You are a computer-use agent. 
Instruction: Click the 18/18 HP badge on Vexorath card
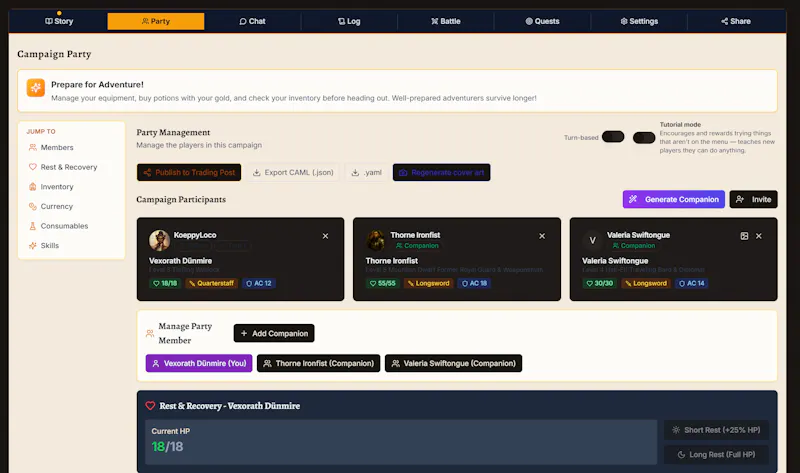pos(165,283)
